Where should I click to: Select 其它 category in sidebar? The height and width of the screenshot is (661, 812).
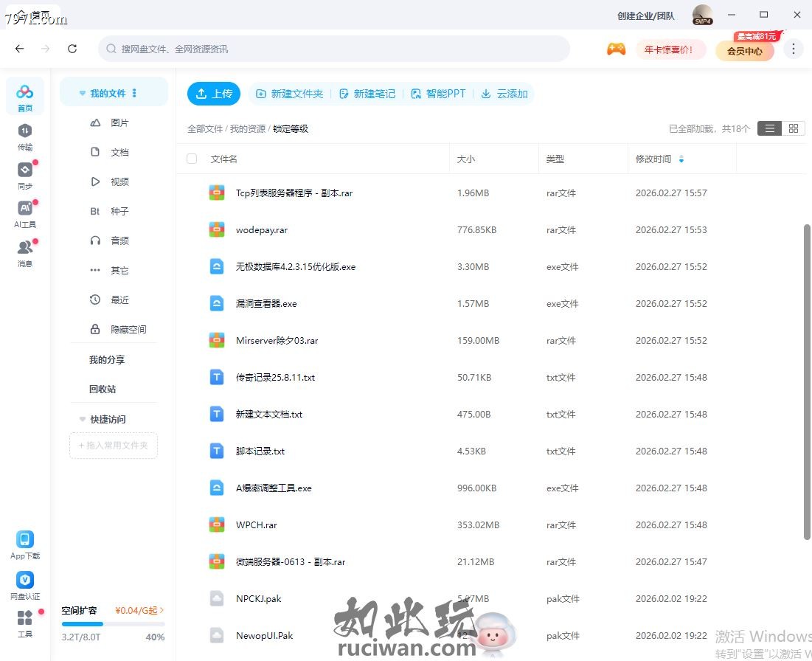click(109, 271)
